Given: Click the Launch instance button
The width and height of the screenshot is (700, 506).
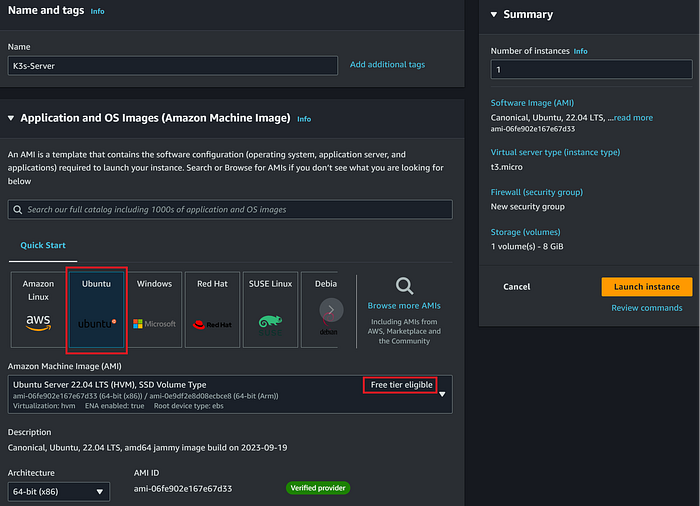Looking at the screenshot, I should 647,287.
